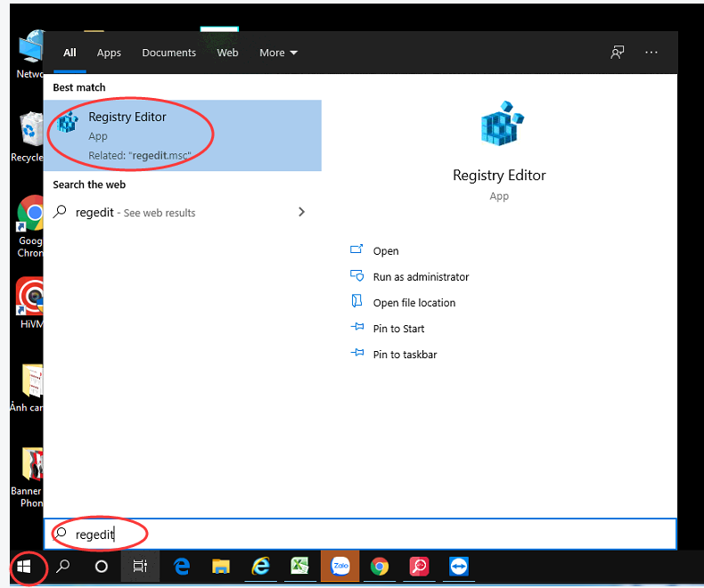704x588 pixels.
Task: Click the regedit search input box
Action: tap(356, 535)
